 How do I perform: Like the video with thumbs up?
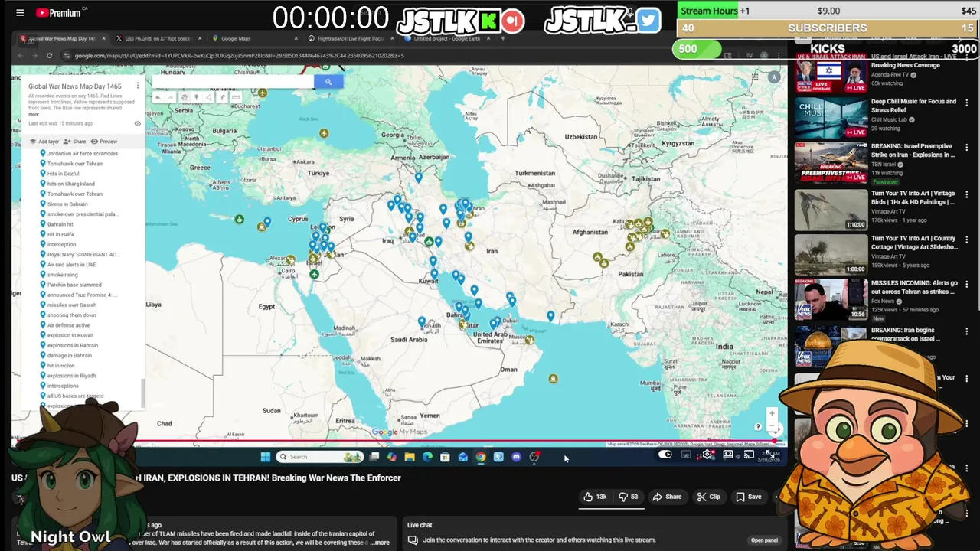coord(595,497)
